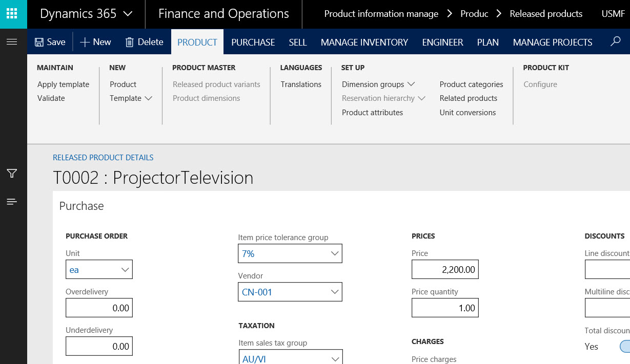Open the Released products breadcrumb link
This screenshot has height=364, width=630.
point(546,14)
